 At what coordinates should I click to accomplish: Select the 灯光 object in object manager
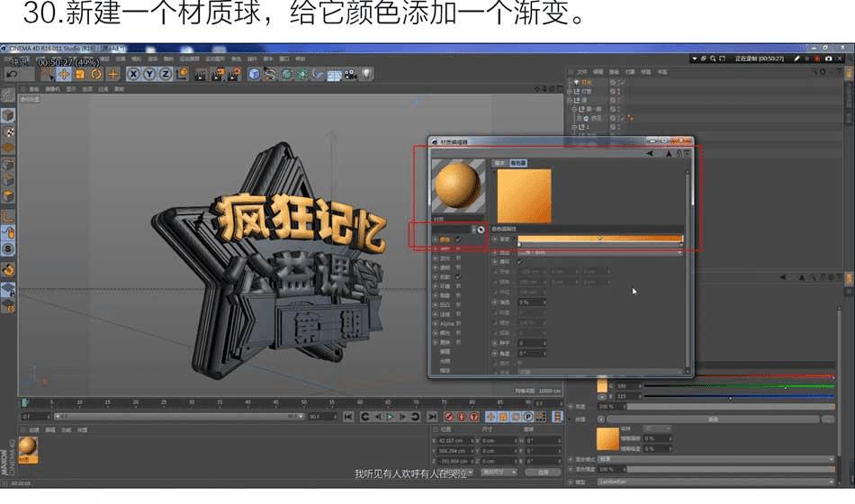[x=586, y=83]
